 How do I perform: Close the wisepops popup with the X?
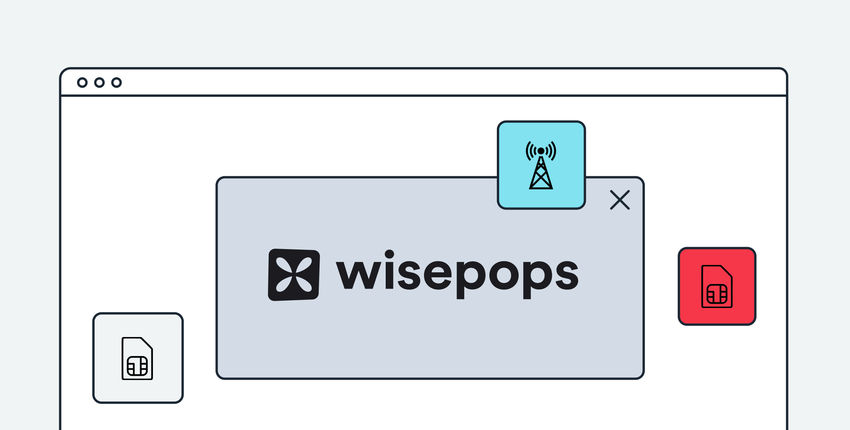[x=620, y=200]
